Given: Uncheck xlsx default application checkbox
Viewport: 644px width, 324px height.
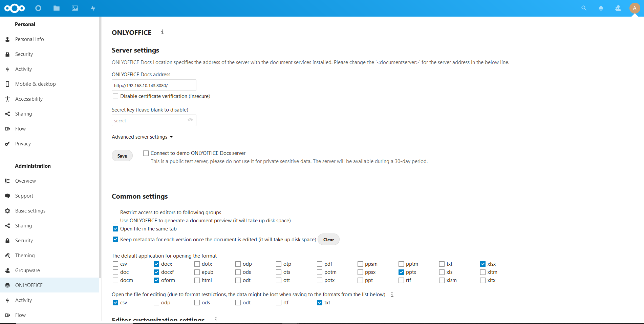Looking at the screenshot, I should [x=483, y=264].
